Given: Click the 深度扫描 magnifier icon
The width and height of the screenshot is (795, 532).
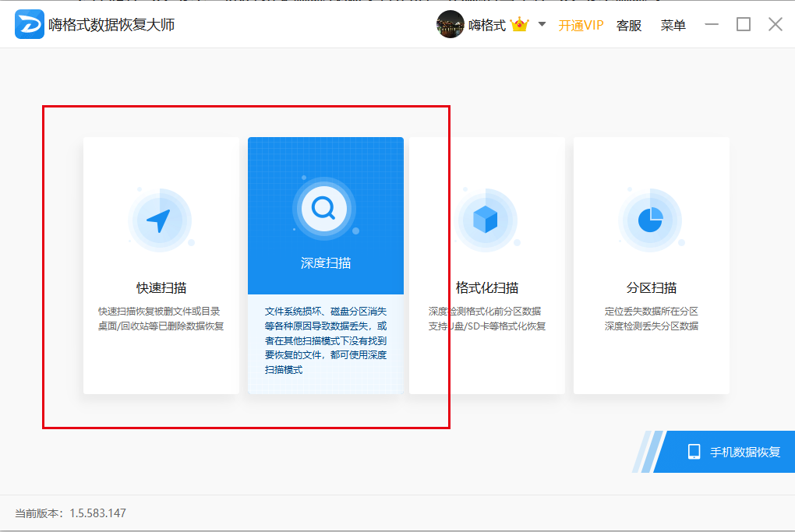Looking at the screenshot, I should (x=324, y=208).
